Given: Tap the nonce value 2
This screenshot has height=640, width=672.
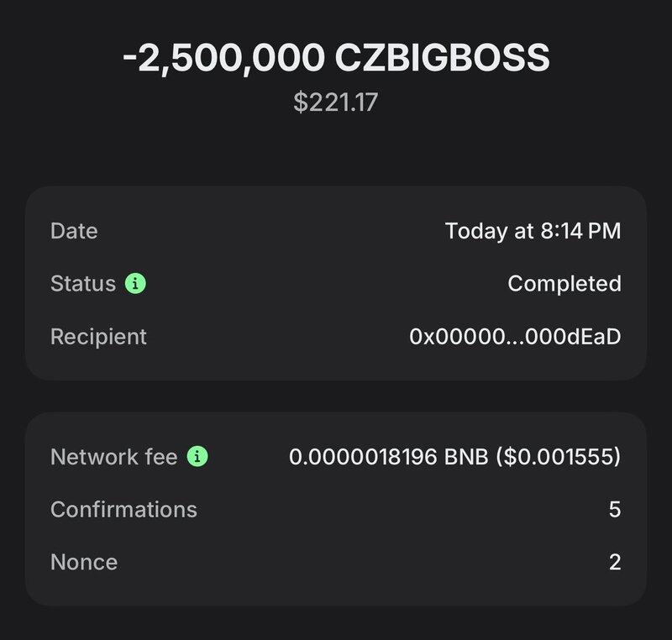Looking at the screenshot, I should point(615,562).
